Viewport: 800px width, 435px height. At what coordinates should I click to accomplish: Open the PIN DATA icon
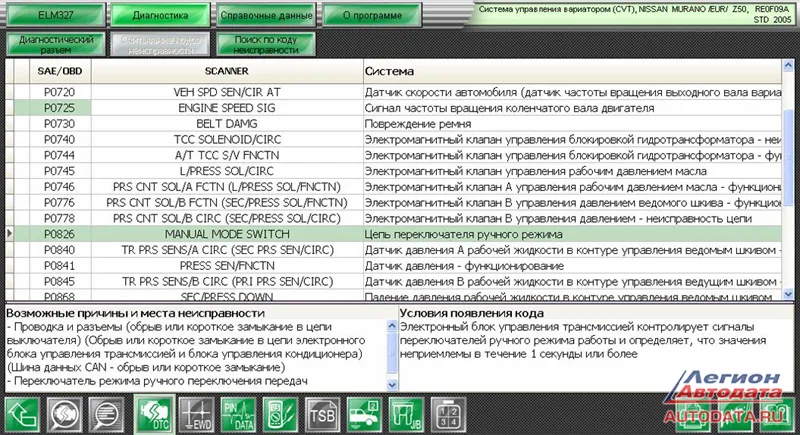coord(238,415)
